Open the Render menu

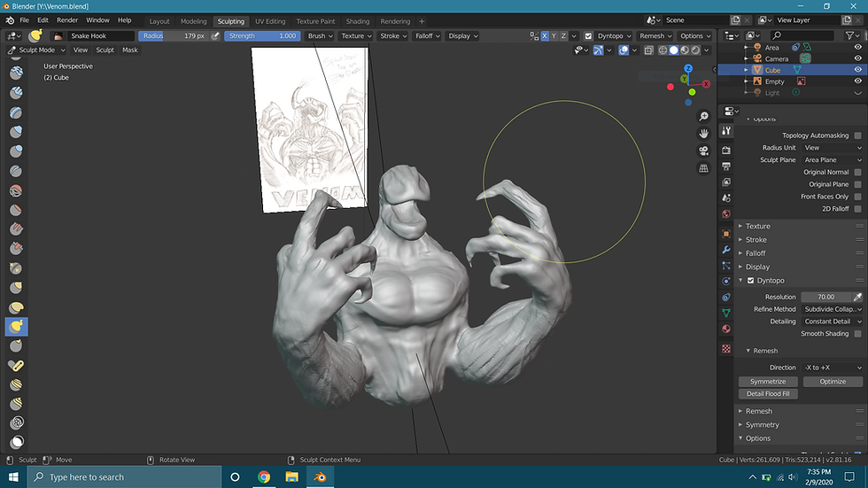(67, 20)
